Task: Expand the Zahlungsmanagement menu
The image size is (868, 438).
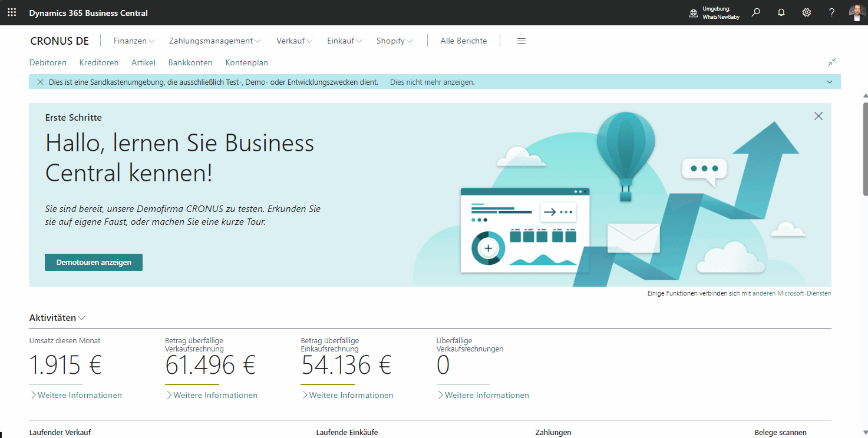Action: tap(215, 41)
